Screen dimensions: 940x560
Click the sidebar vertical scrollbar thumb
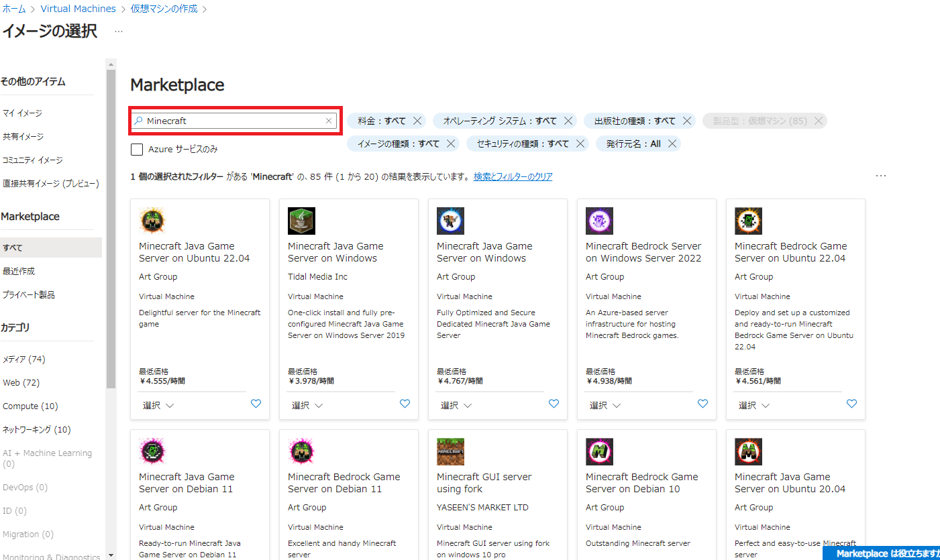[111, 228]
